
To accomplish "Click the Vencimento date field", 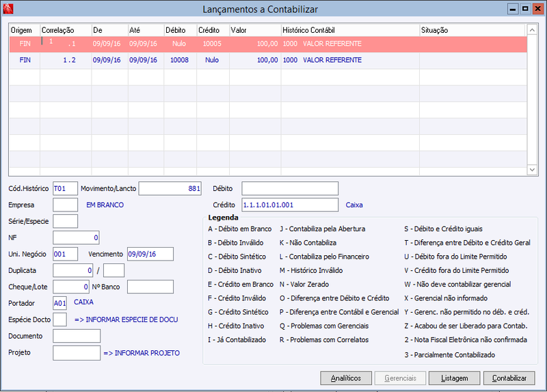I will click(x=150, y=254).
